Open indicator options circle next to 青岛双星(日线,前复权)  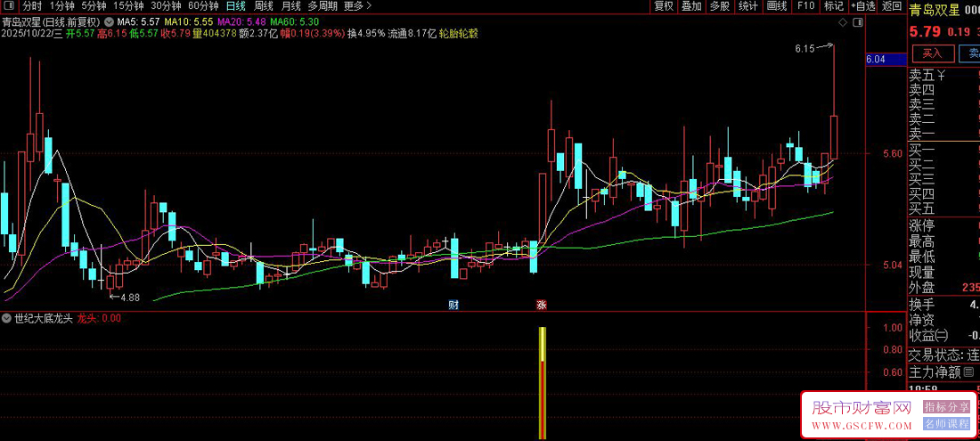110,22
